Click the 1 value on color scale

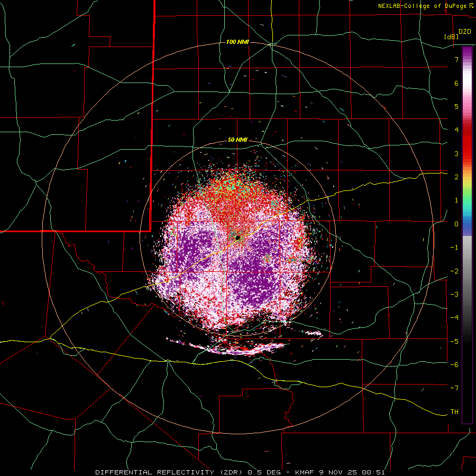456,200
